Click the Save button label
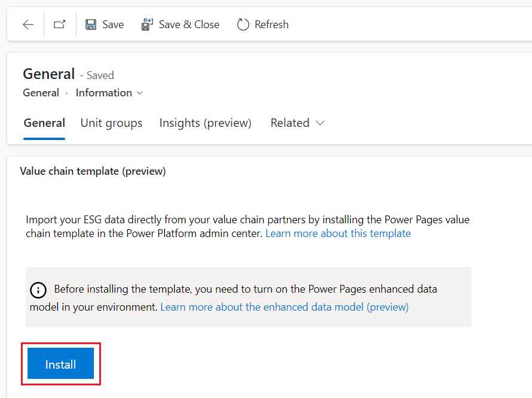 click(x=113, y=25)
